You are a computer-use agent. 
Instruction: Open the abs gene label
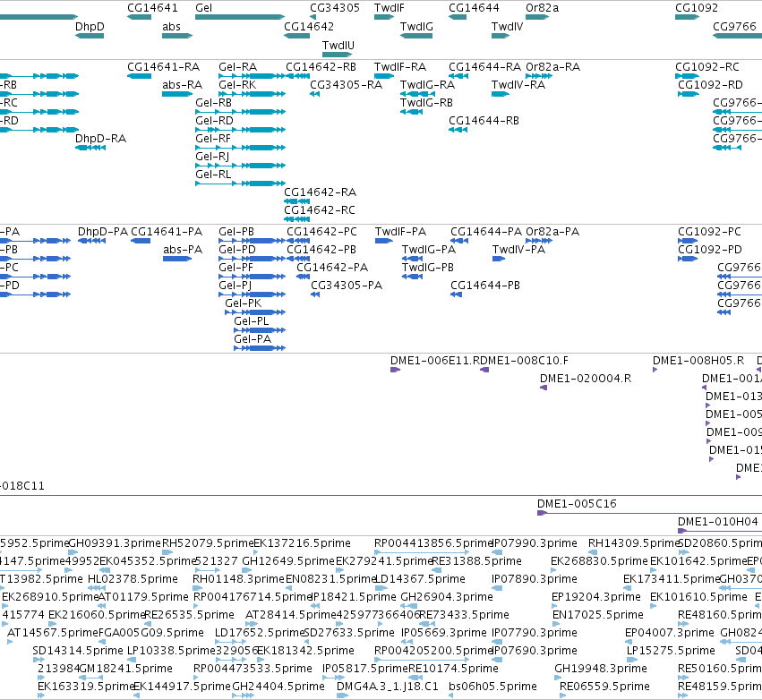[x=172, y=26]
